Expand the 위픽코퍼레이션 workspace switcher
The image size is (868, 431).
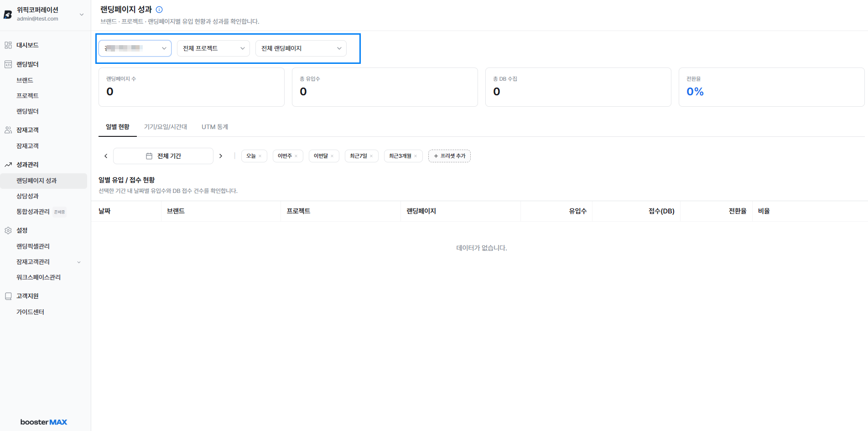[x=82, y=14]
